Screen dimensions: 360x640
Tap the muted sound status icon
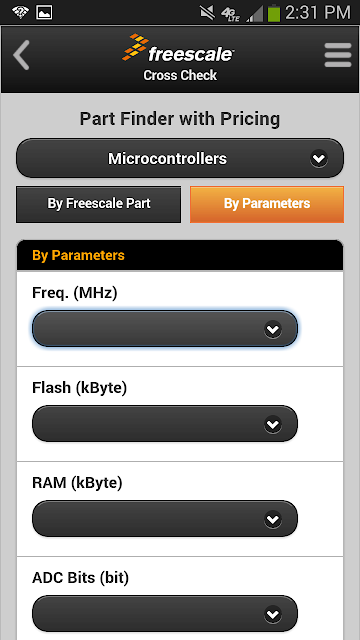point(207,13)
